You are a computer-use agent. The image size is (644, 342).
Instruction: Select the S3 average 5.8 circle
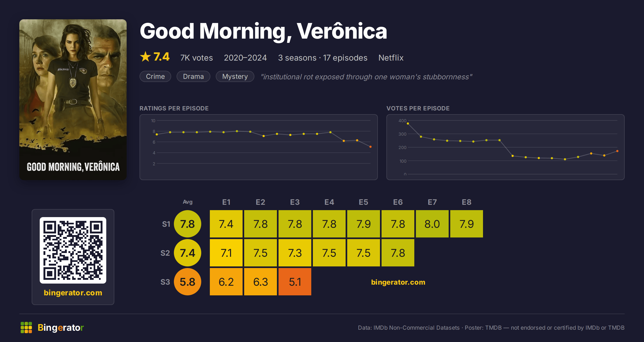[x=188, y=282]
